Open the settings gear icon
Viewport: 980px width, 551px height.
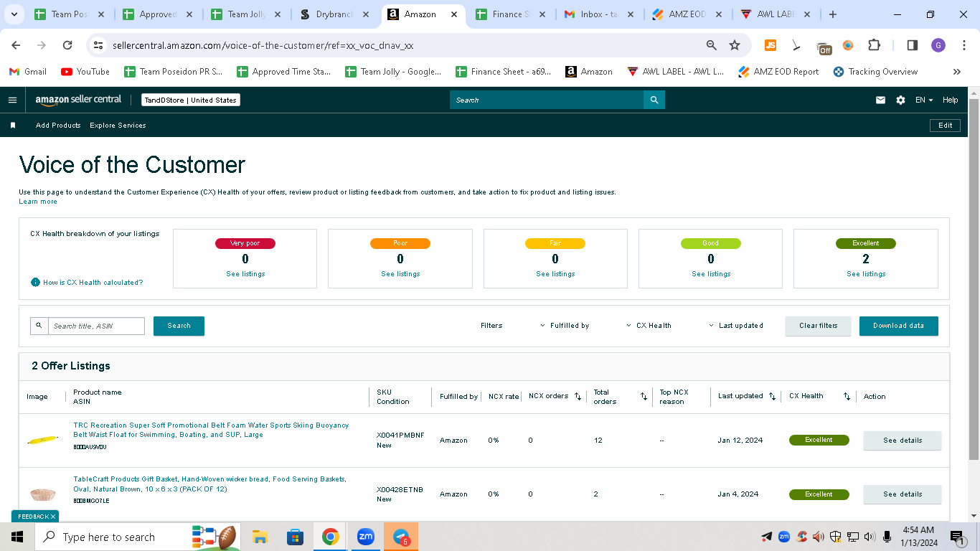coord(900,100)
